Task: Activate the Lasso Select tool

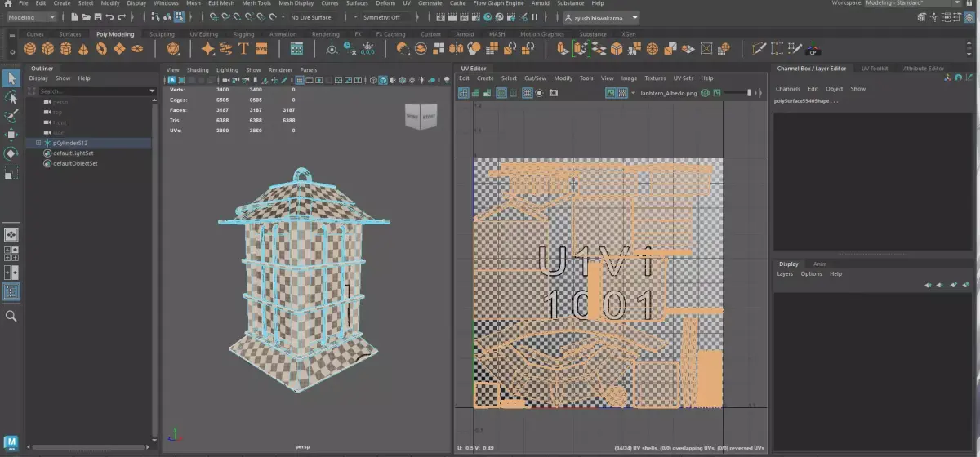Action: [x=11, y=98]
